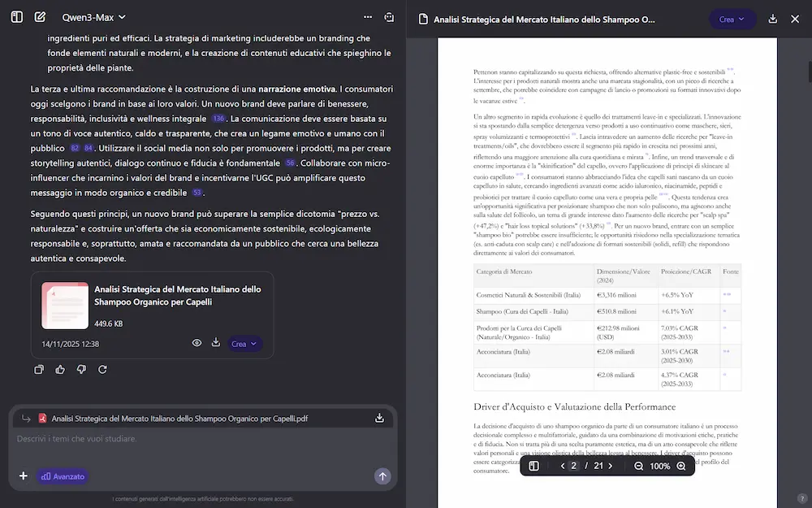812x508 pixels.
Task: Zoom out of the PDF document
Action: coord(638,466)
